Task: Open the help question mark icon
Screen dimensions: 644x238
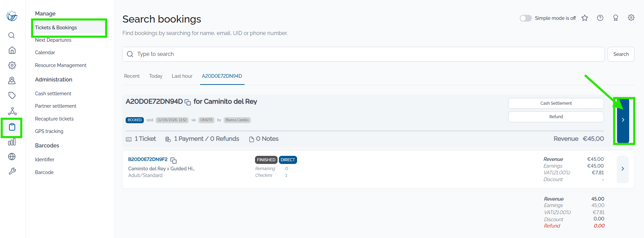Action: pyautogui.click(x=600, y=18)
